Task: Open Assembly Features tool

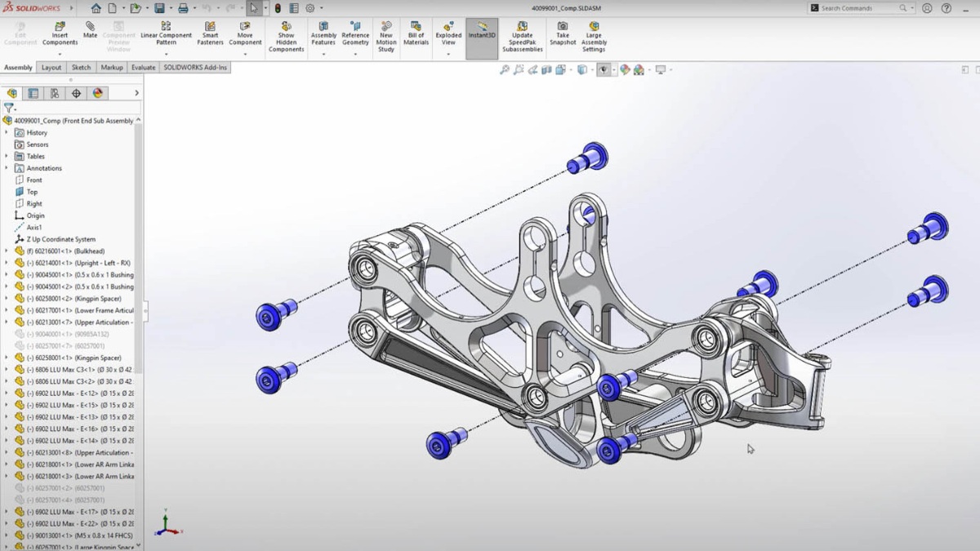Action: pos(323,34)
